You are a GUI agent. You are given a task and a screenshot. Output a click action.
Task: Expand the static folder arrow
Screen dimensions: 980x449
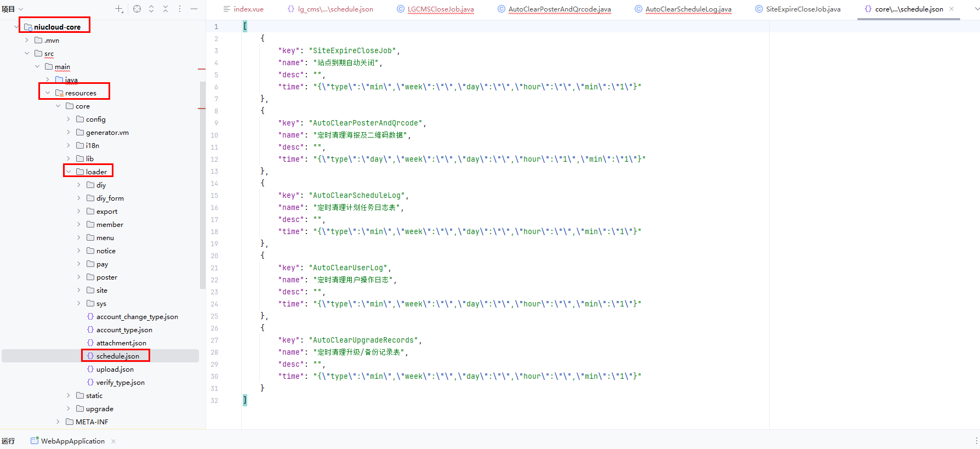coord(69,395)
